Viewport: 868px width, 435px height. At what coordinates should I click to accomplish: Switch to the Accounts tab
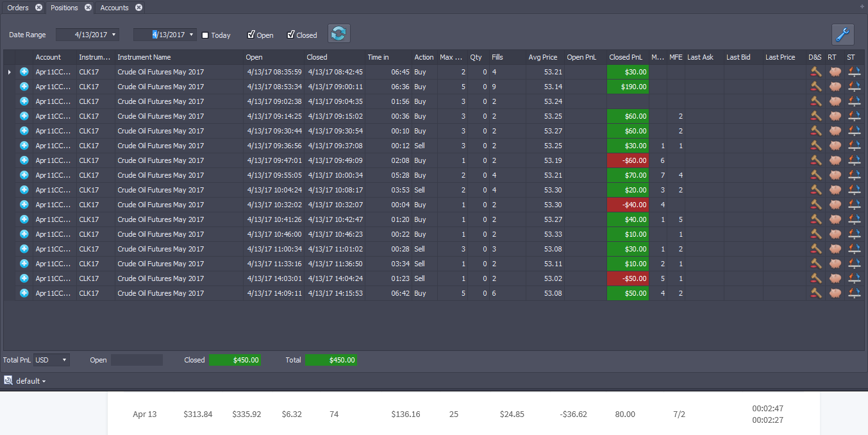pyautogui.click(x=114, y=8)
